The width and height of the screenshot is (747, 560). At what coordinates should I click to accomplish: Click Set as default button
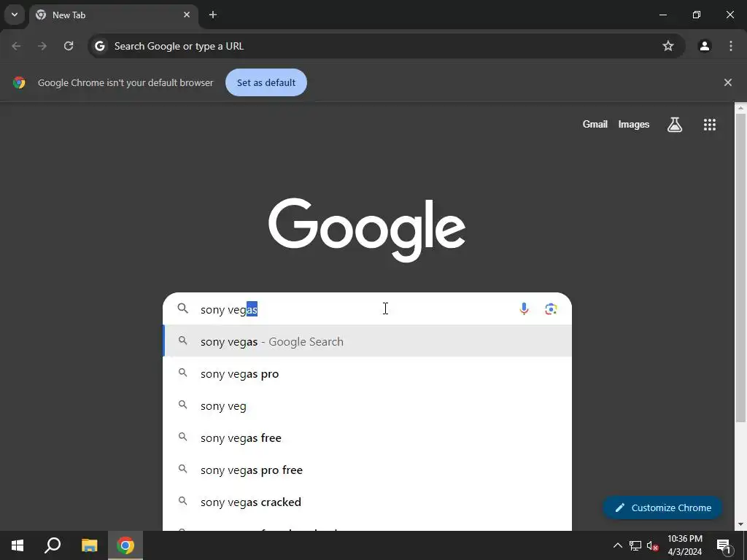point(266,82)
